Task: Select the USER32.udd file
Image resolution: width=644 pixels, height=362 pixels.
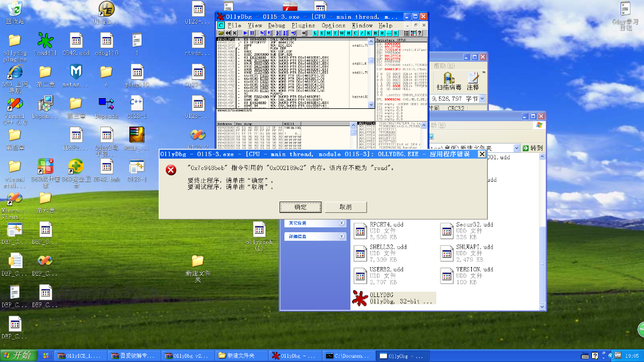Action: 379,276
